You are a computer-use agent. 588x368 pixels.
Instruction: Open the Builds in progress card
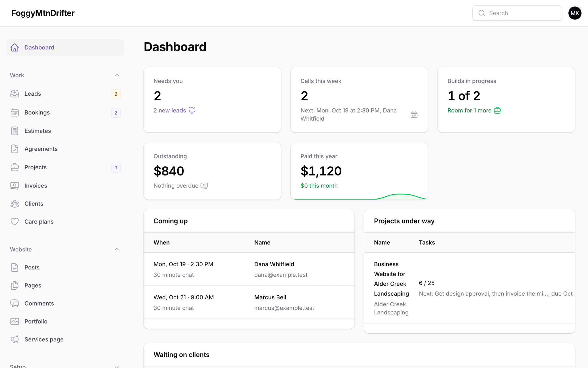pos(506,100)
